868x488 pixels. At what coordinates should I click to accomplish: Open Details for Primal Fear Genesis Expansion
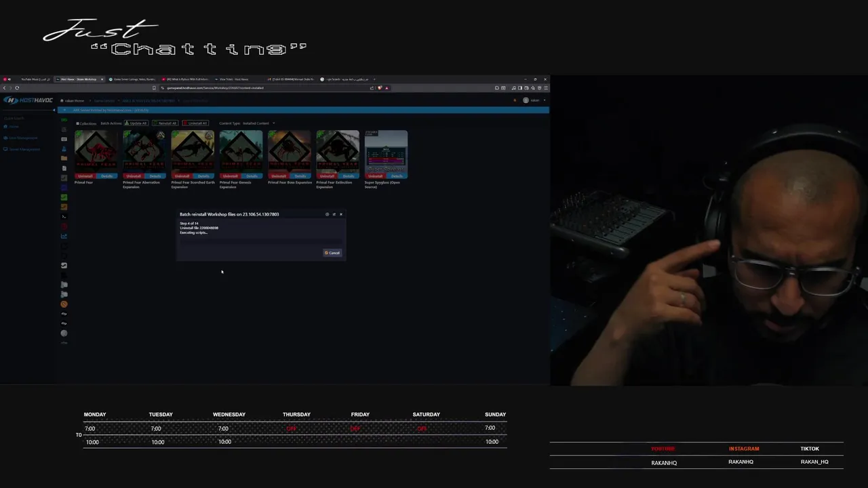click(x=252, y=176)
